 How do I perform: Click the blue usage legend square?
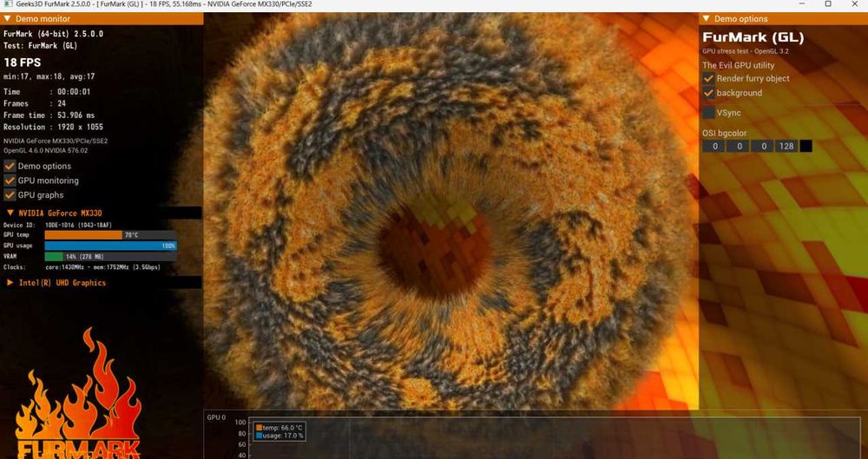[259, 436]
